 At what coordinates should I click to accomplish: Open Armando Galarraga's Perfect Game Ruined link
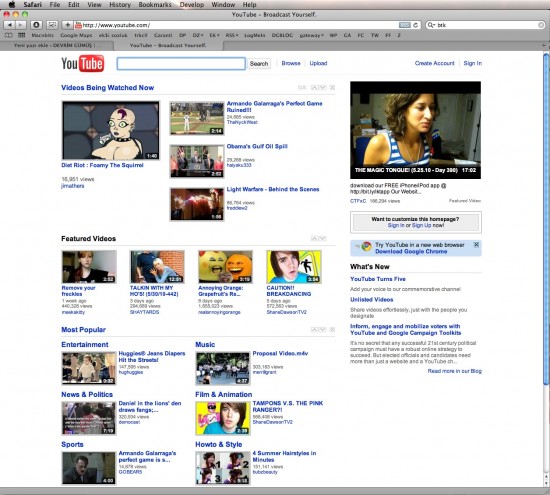(x=274, y=107)
